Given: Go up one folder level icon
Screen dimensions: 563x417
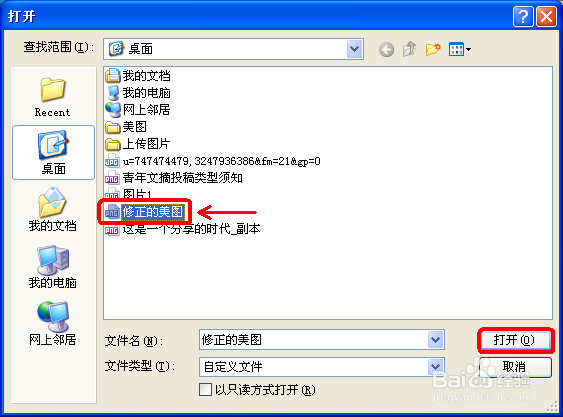Looking at the screenshot, I should point(409,49).
